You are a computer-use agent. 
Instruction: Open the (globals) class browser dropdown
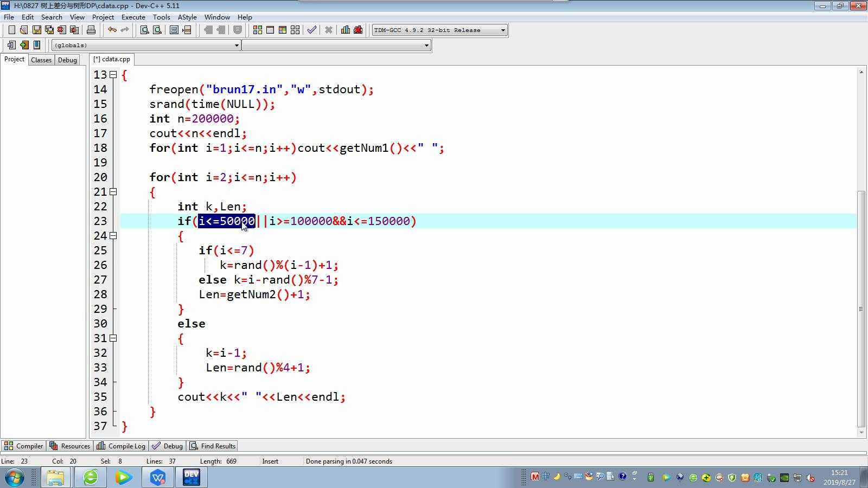[146, 45]
